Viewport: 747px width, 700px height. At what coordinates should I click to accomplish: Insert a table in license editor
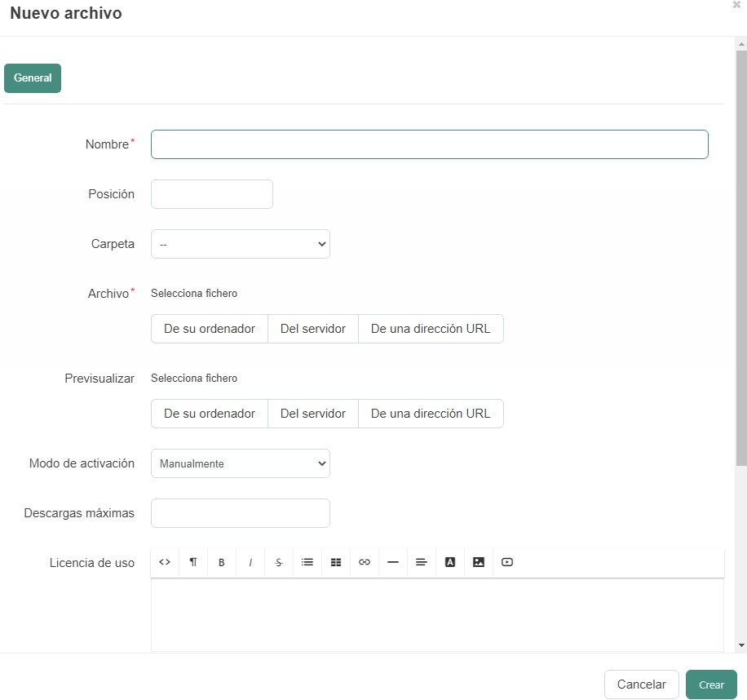point(336,562)
